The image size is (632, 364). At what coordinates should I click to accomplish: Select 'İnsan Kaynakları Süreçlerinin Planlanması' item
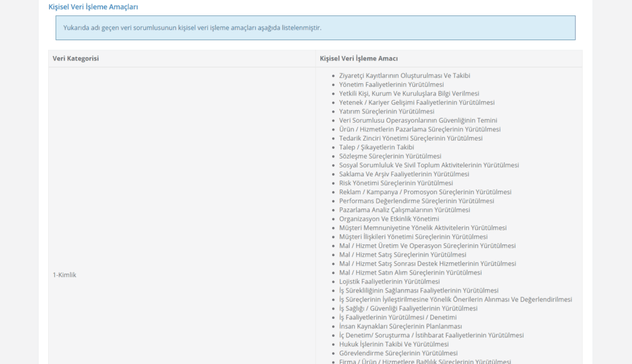point(401,326)
